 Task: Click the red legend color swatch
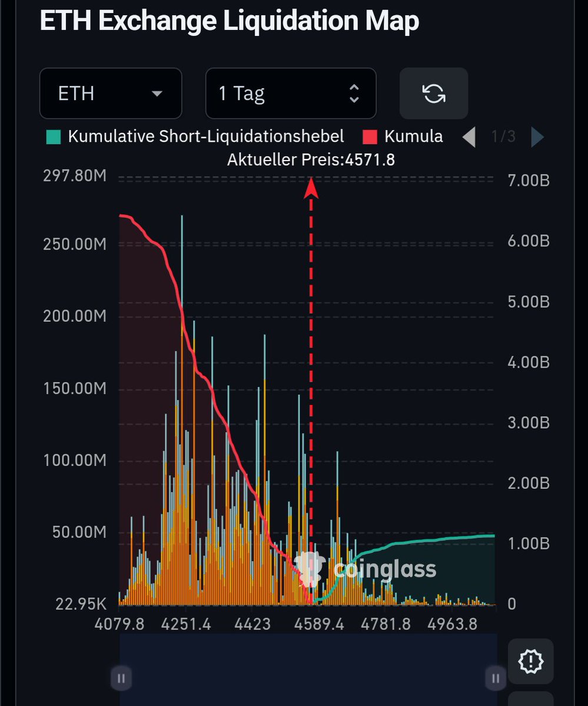[370, 137]
